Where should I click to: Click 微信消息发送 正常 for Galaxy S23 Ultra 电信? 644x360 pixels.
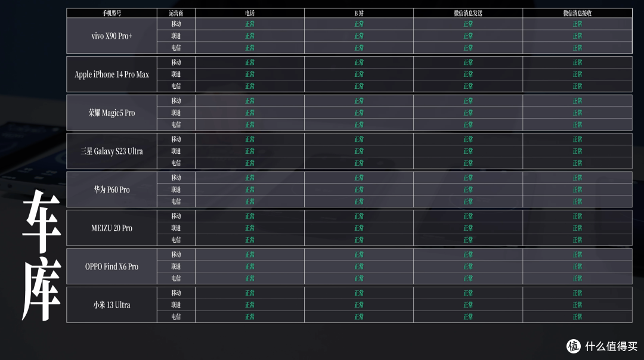tap(468, 163)
